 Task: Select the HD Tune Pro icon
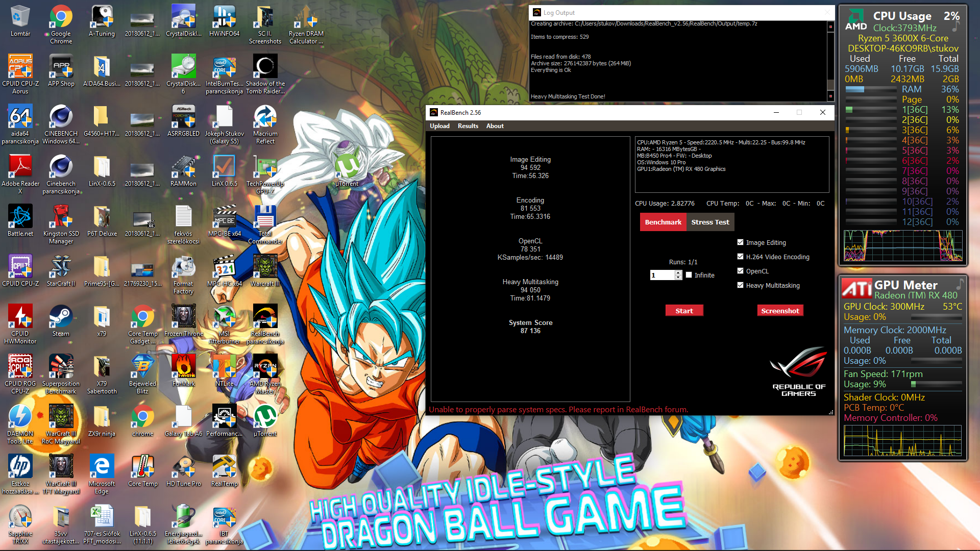(183, 471)
